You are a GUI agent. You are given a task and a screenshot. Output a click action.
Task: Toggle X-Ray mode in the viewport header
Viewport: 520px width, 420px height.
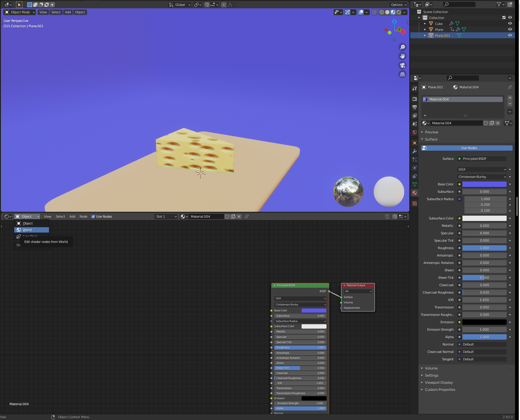(374, 12)
